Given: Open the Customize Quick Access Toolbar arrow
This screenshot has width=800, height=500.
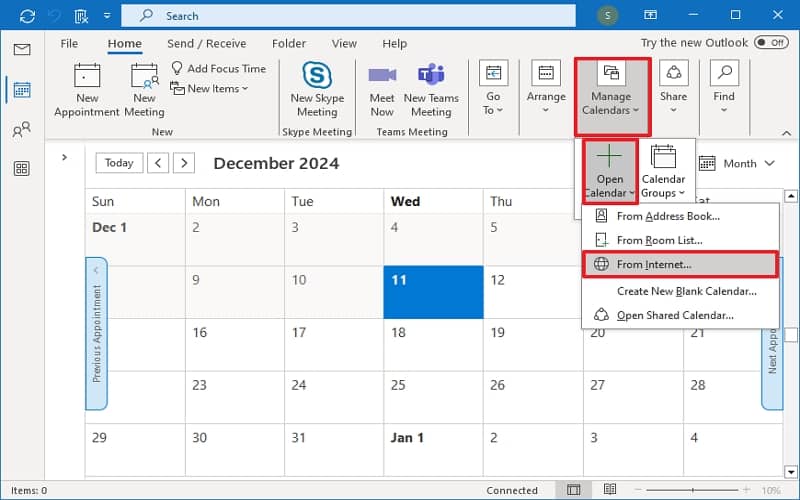Looking at the screenshot, I should coord(107,16).
